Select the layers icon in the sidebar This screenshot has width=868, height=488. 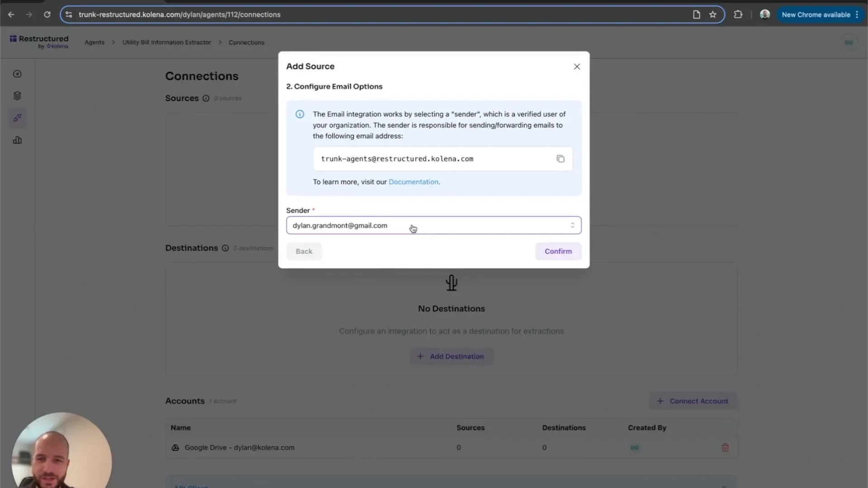[x=17, y=95]
